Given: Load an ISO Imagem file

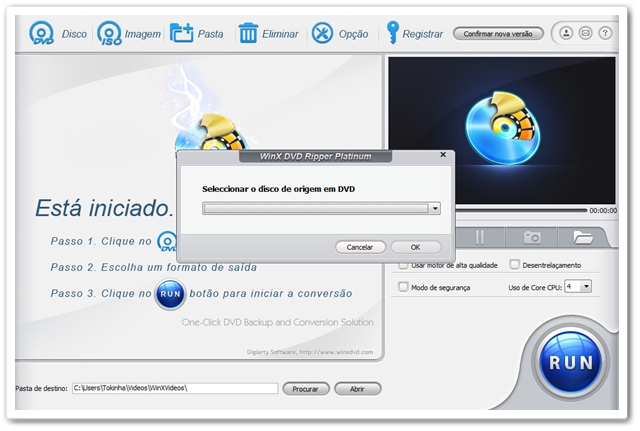Looking at the screenshot, I should point(129,33).
